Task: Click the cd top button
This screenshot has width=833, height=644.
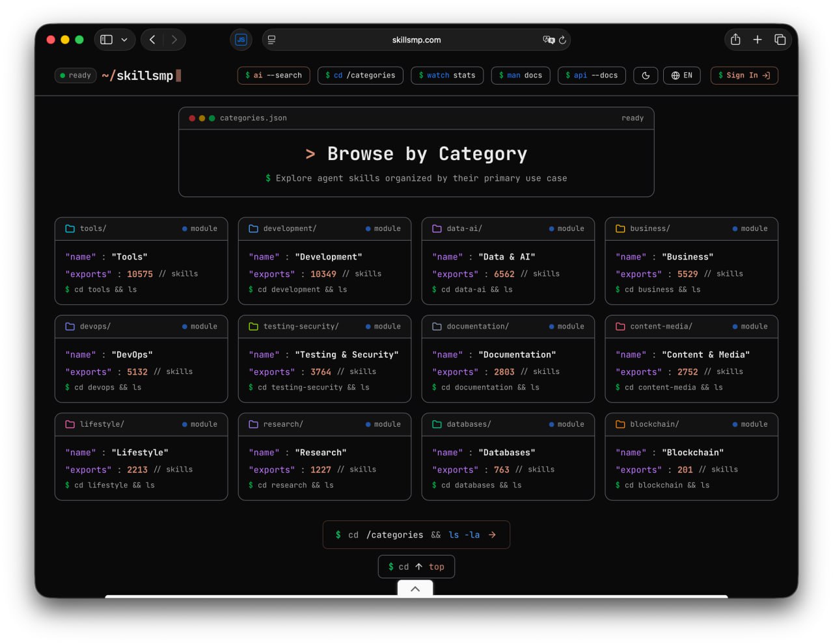Action: click(416, 567)
